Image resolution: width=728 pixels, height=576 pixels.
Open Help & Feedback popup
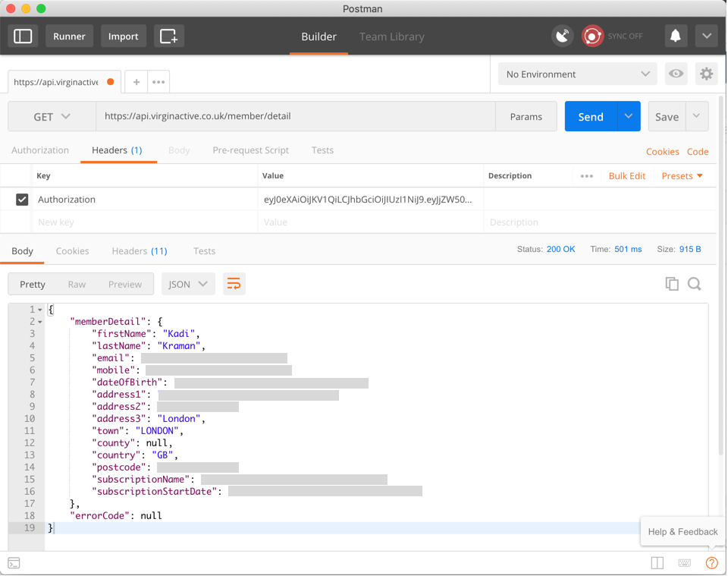(682, 532)
